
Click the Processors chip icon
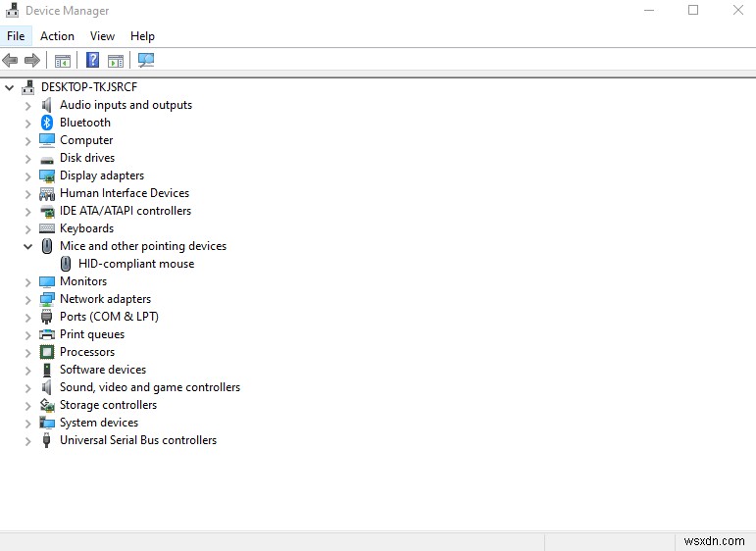47,352
